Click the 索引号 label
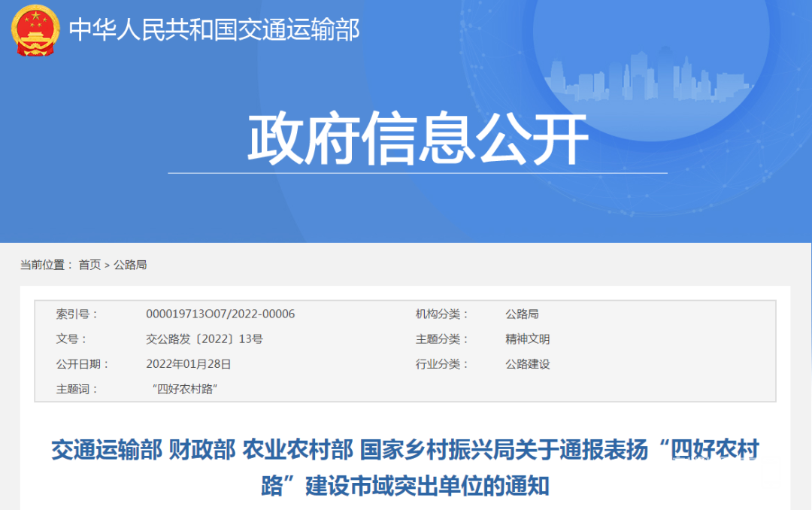 tap(77, 314)
